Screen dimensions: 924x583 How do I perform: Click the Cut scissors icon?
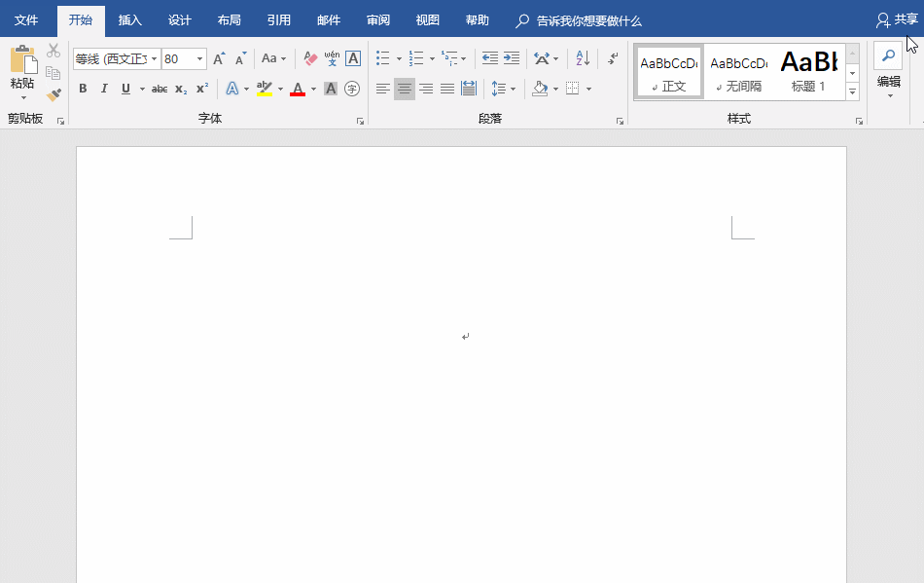coord(53,51)
